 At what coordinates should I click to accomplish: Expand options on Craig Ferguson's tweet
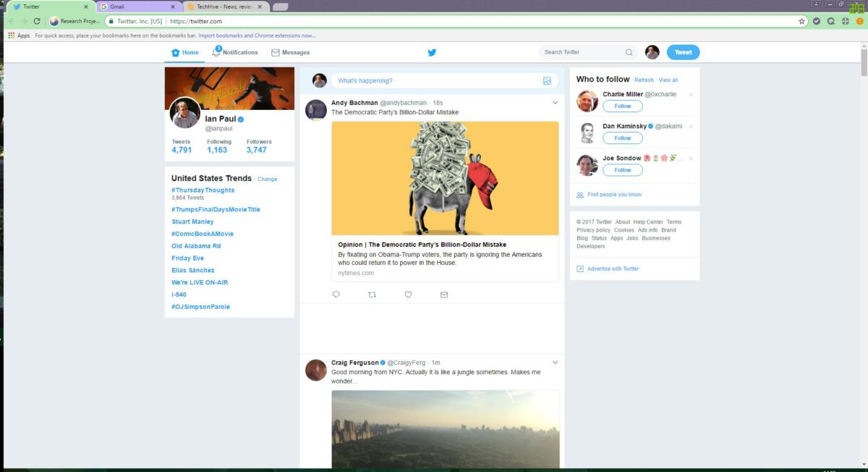click(555, 362)
